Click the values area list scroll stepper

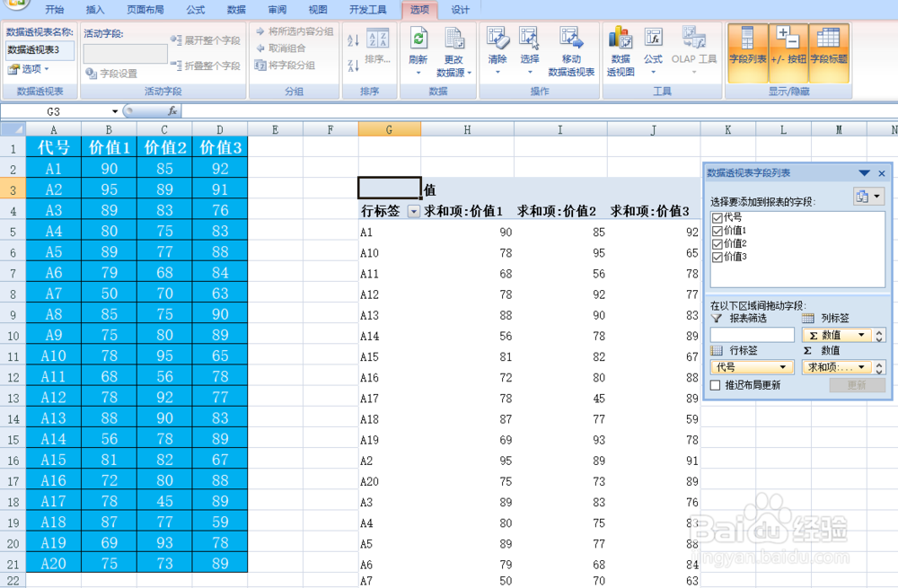(x=879, y=367)
